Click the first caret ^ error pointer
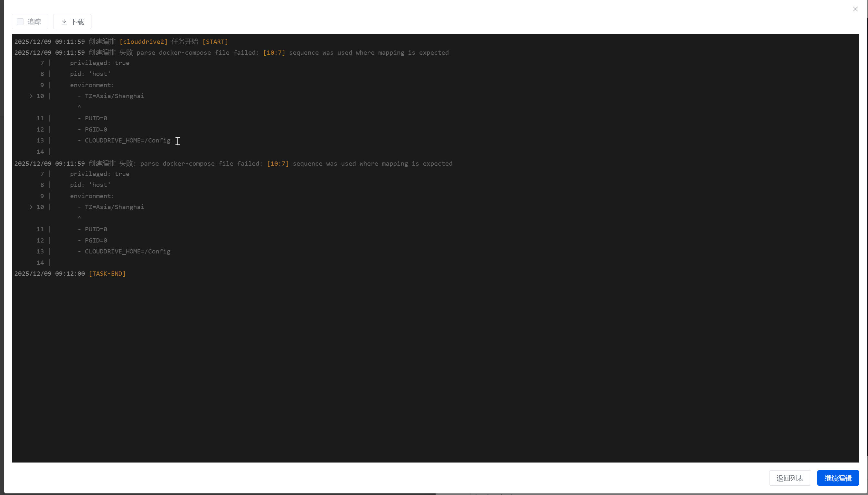 point(79,107)
